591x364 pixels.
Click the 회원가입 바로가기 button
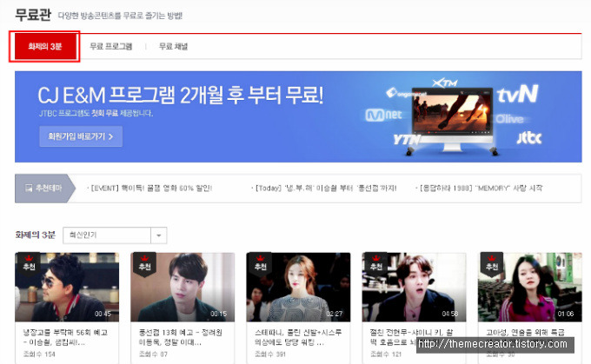[x=81, y=136]
